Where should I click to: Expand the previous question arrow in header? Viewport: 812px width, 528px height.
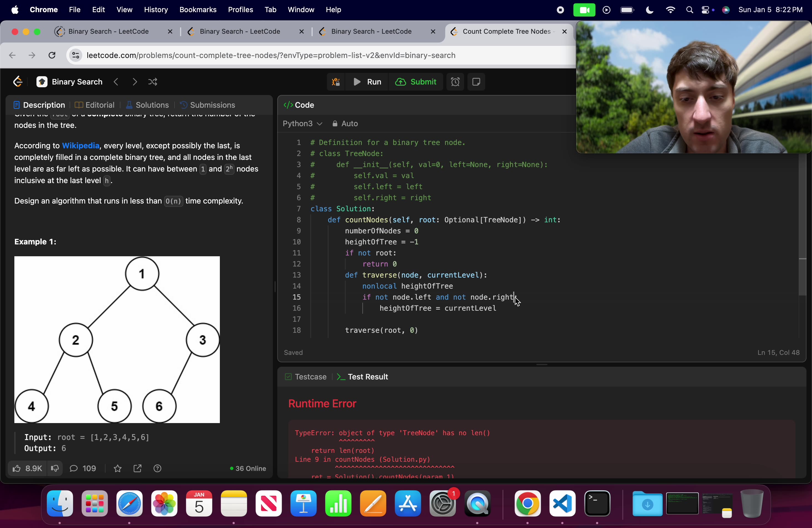116,82
